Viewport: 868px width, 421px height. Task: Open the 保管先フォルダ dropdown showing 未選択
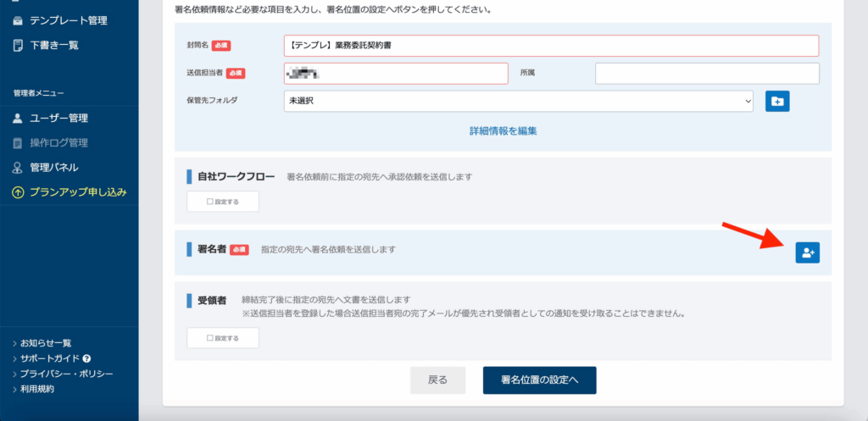[x=518, y=102]
